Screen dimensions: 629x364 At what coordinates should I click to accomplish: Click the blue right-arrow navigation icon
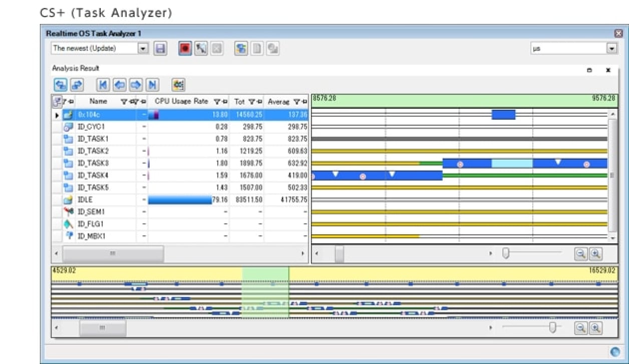[x=137, y=84]
